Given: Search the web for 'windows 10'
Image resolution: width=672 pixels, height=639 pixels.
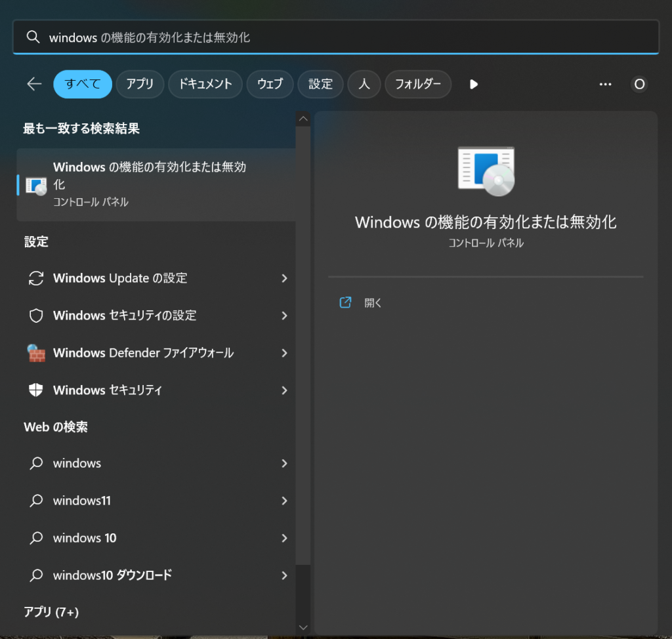Looking at the screenshot, I should 156,538.
